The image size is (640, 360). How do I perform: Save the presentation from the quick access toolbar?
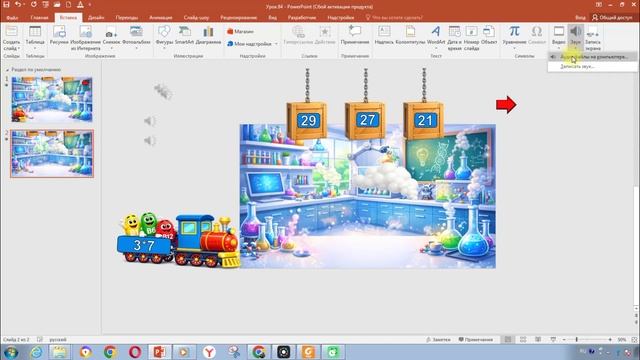click(x=6, y=5)
